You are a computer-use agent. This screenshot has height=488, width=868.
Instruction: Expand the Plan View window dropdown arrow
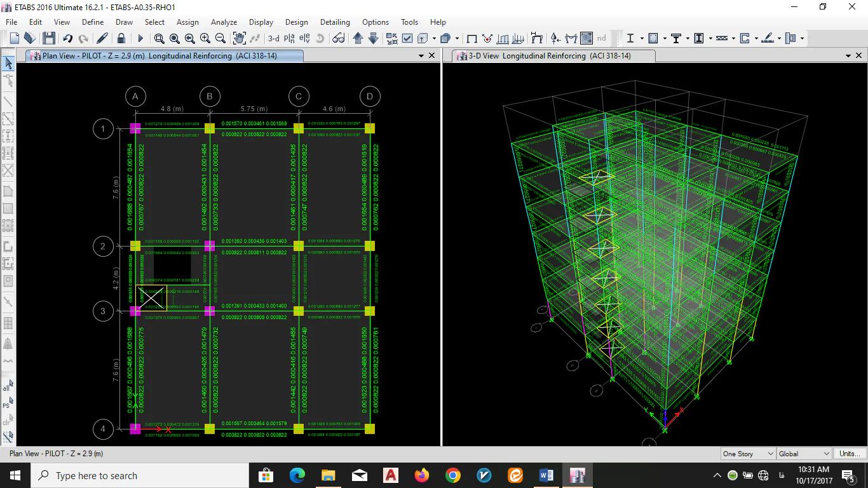click(x=421, y=56)
